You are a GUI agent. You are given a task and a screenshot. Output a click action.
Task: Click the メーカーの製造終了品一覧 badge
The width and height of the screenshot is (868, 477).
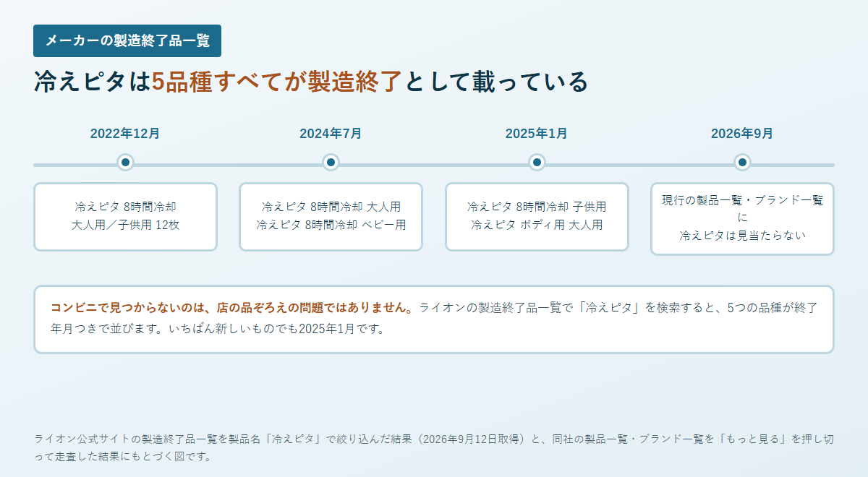point(127,40)
